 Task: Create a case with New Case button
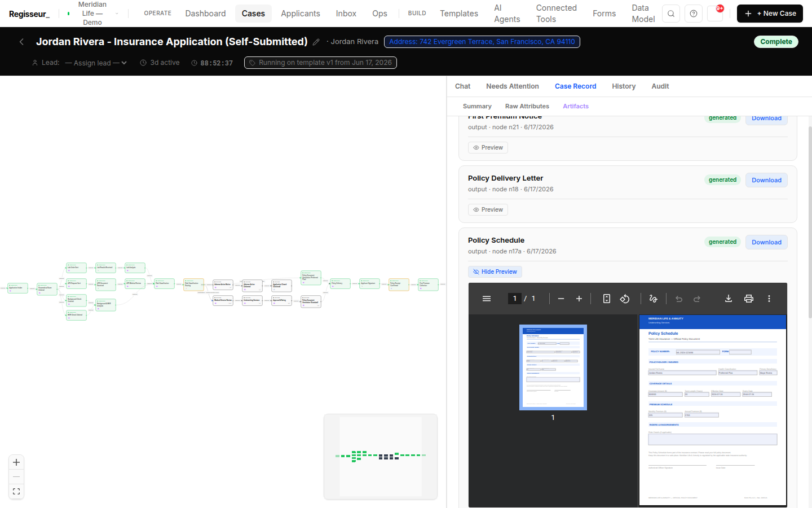click(x=770, y=14)
